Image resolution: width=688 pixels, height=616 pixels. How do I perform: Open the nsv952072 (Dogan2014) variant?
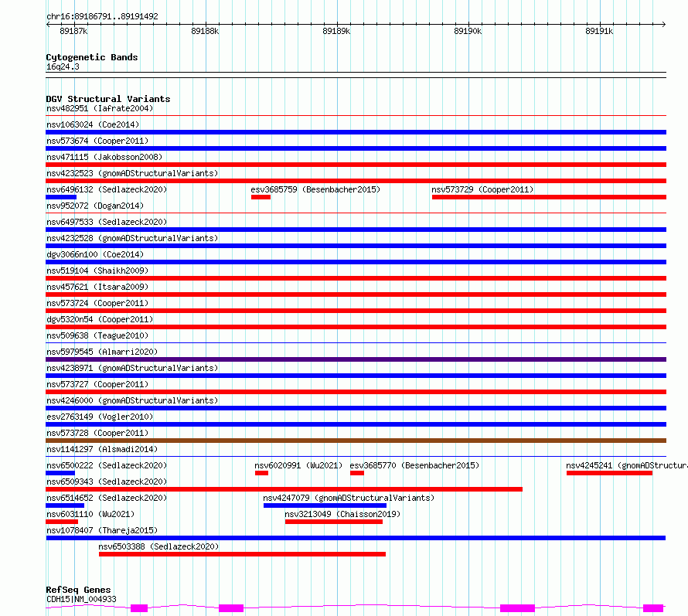tap(95, 206)
